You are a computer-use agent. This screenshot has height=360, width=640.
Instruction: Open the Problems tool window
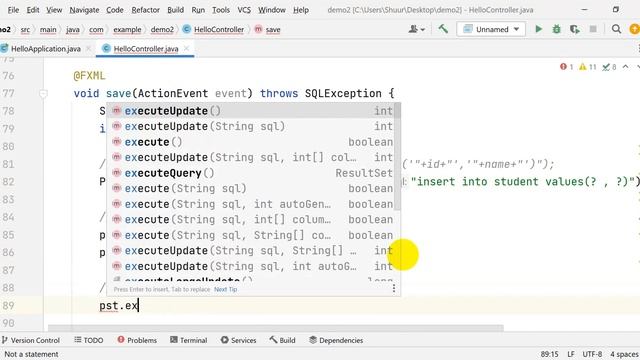(x=137, y=340)
